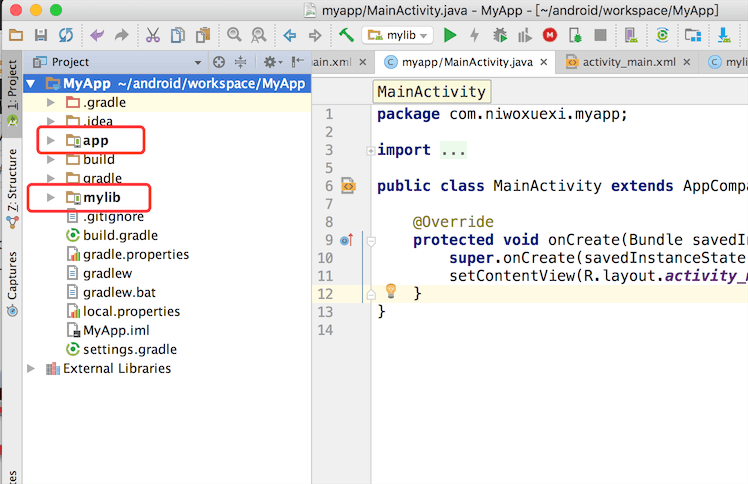The width and height of the screenshot is (748, 484).
Task: Open the Z: Structure side tool window
Action: click(12, 187)
